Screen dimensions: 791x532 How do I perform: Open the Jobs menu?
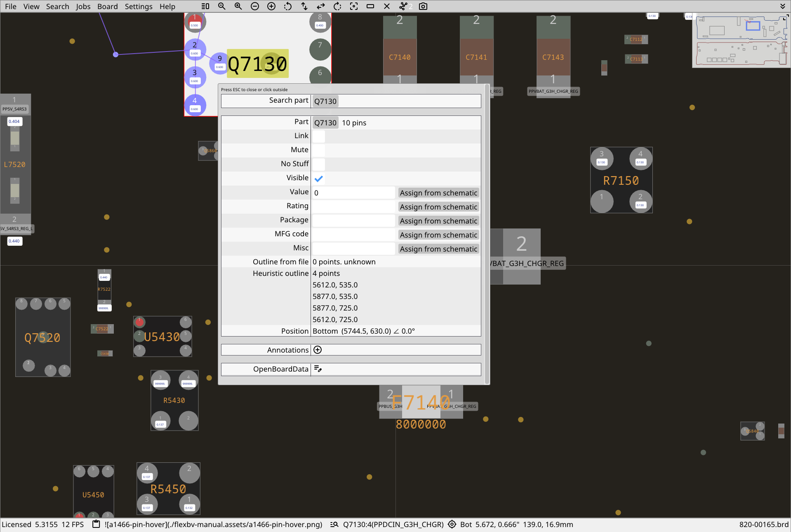(83, 6)
